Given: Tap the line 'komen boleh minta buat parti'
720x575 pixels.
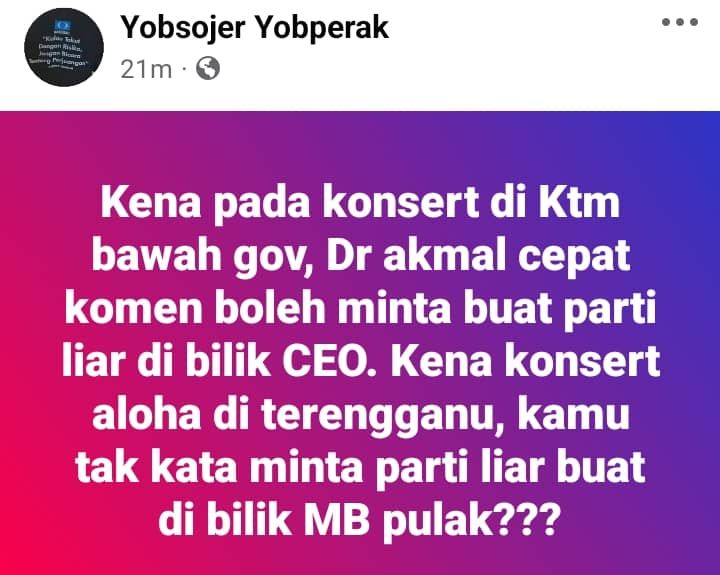Looking at the screenshot, I should pyautogui.click(x=360, y=310).
